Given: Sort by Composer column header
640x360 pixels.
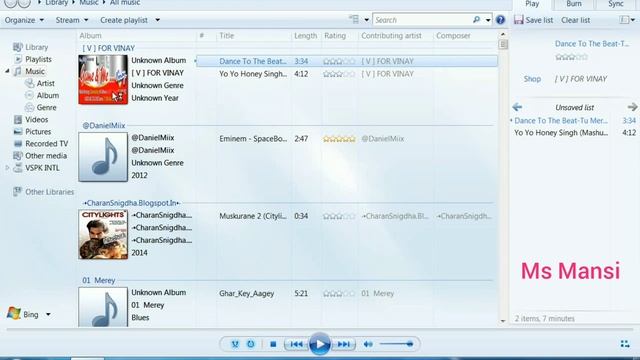Looking at the screenshot, I should point(453,36).
